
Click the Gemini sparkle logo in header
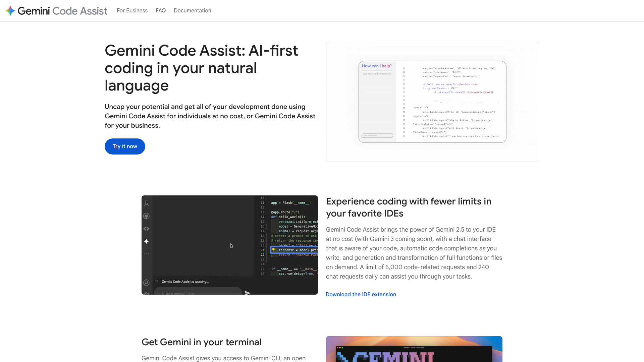[x=10, y=11]
